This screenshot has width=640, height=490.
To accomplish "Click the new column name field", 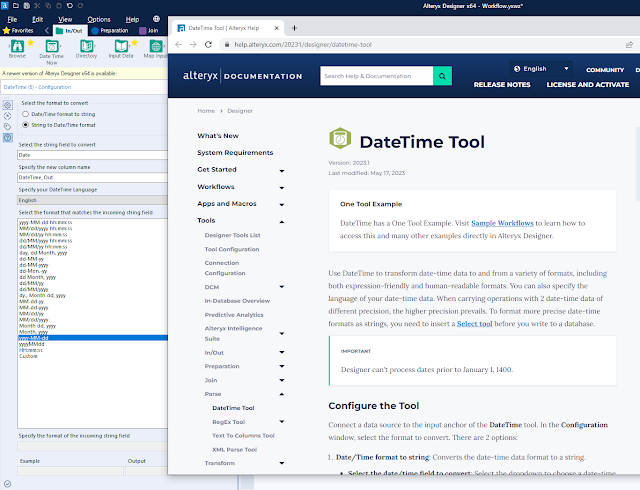I will click(92, 178).
